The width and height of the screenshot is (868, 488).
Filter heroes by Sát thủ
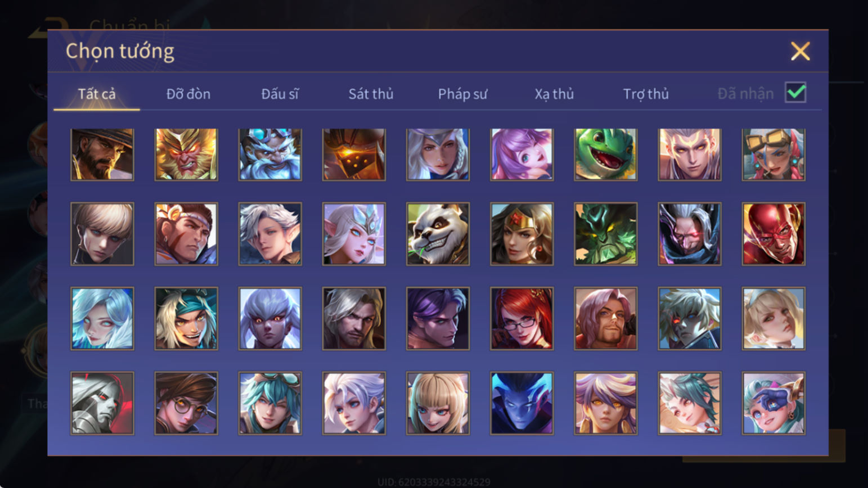pyautogui.click(x=371, y=94)
